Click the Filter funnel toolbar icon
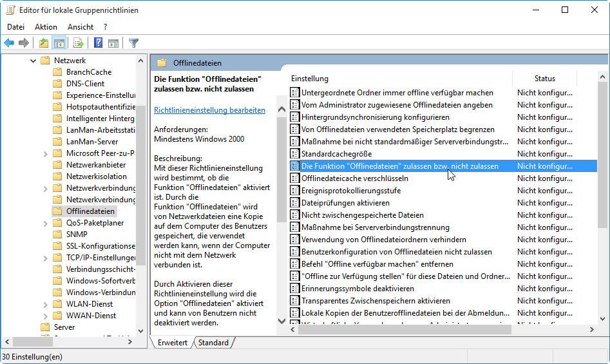This screenshot has width=610, height=364. coord(133,43)
